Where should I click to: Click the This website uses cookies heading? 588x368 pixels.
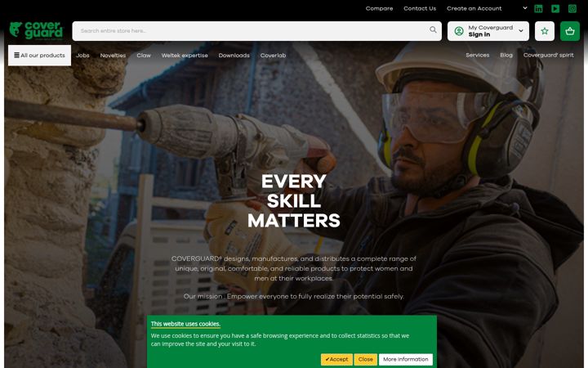(x=185, y=324)
